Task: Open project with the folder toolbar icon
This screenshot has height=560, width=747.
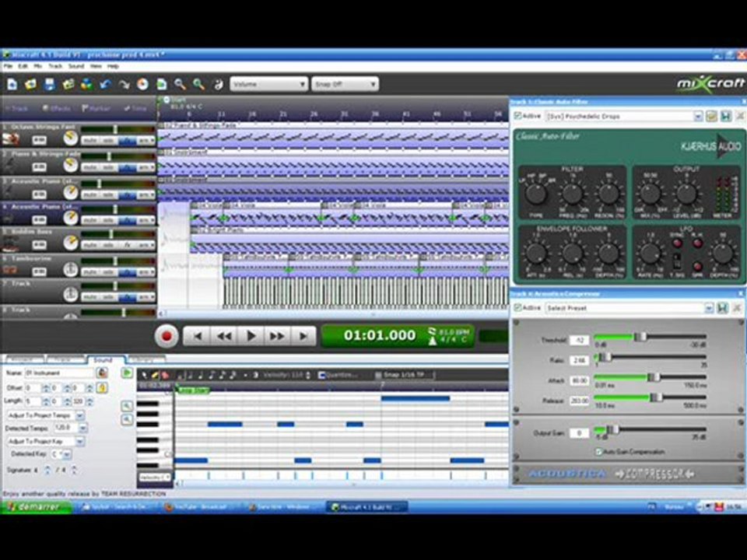Action: click(x=30, y=85)
